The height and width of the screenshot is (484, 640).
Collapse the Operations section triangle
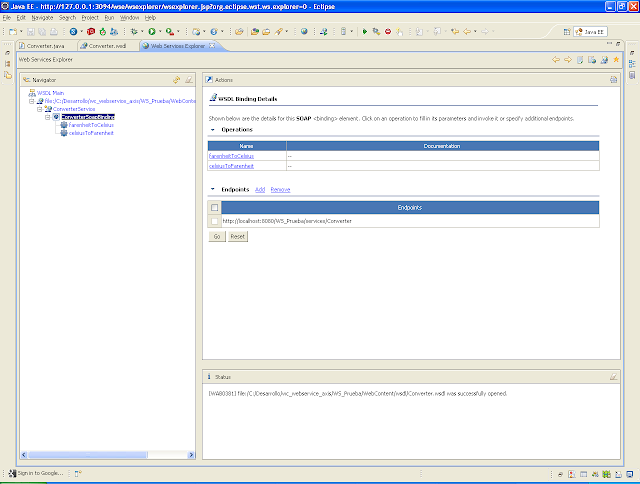(x=213, y=130)
